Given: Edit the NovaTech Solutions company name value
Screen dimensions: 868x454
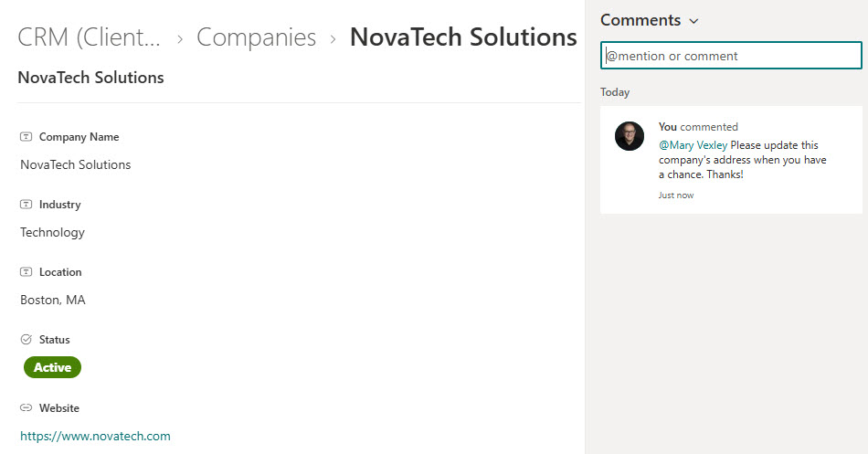Looking at the screenshot, I should click(x=76, y=164).
